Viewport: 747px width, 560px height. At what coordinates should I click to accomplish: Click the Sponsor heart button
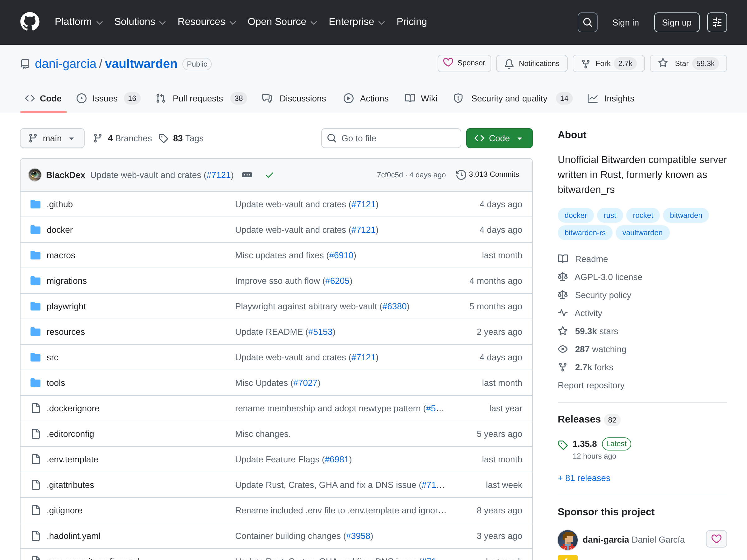point(464,63)
